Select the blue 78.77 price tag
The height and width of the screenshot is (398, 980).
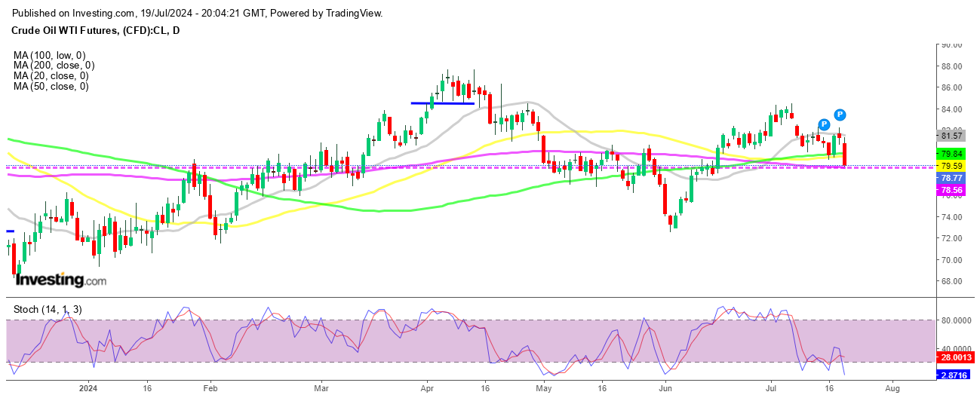click(x=952, y=178)
